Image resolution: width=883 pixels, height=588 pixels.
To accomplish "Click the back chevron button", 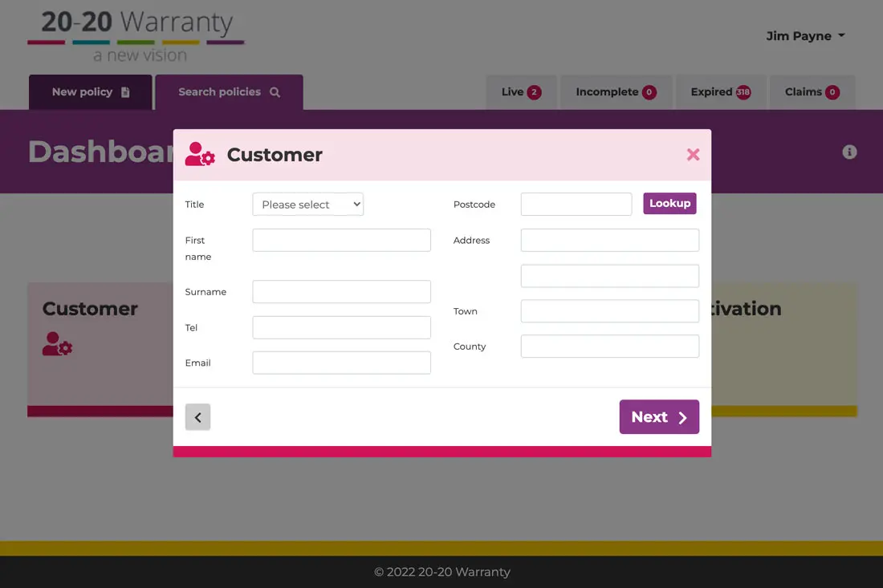I will (x=197, y=417).
